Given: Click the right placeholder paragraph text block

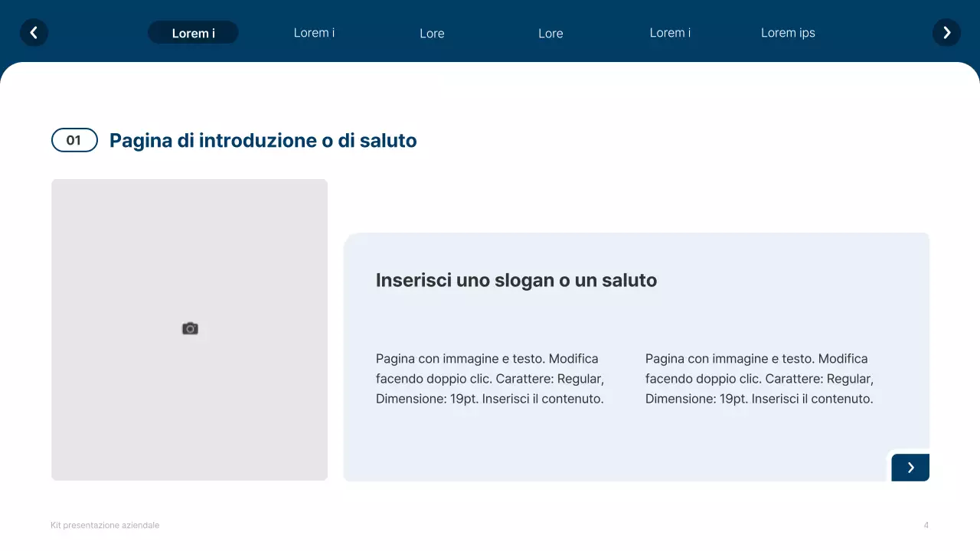Looking at the screenshot, I should 759,378.
